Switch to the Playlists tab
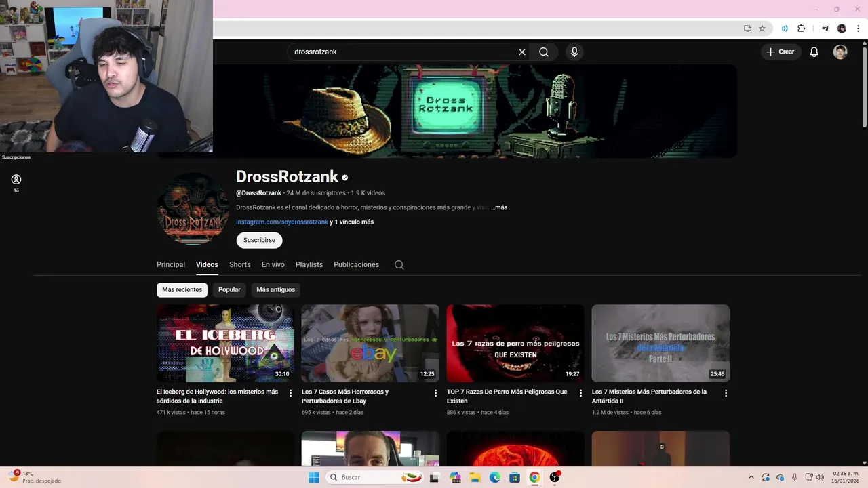 click(309, 264)
